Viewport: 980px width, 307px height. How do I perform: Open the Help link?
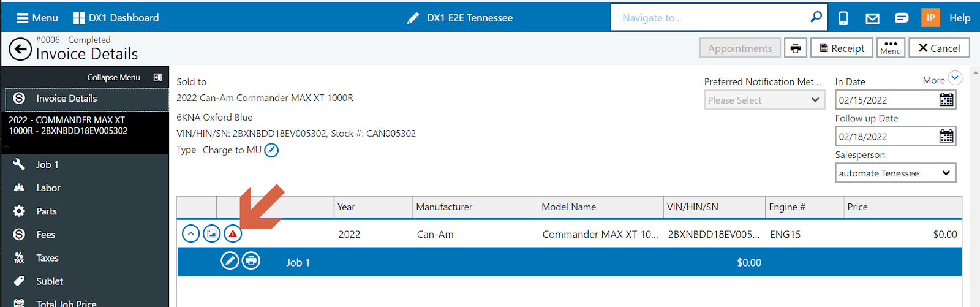[960, 18]
